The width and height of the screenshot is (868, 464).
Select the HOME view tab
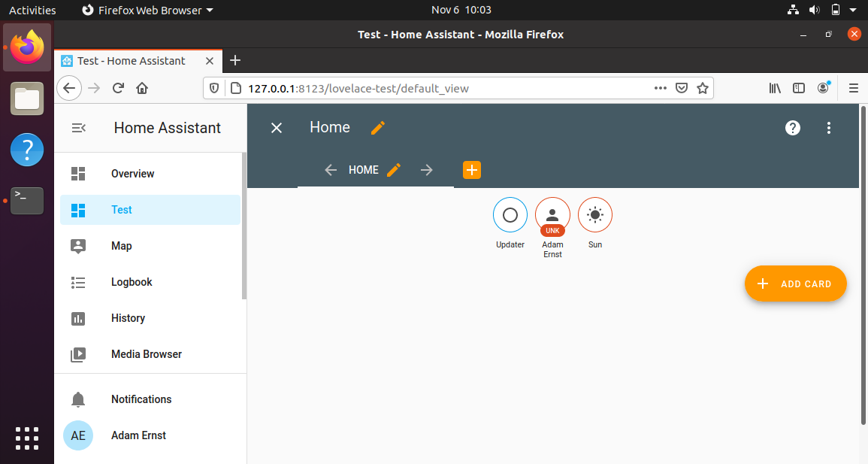[363, 170]
